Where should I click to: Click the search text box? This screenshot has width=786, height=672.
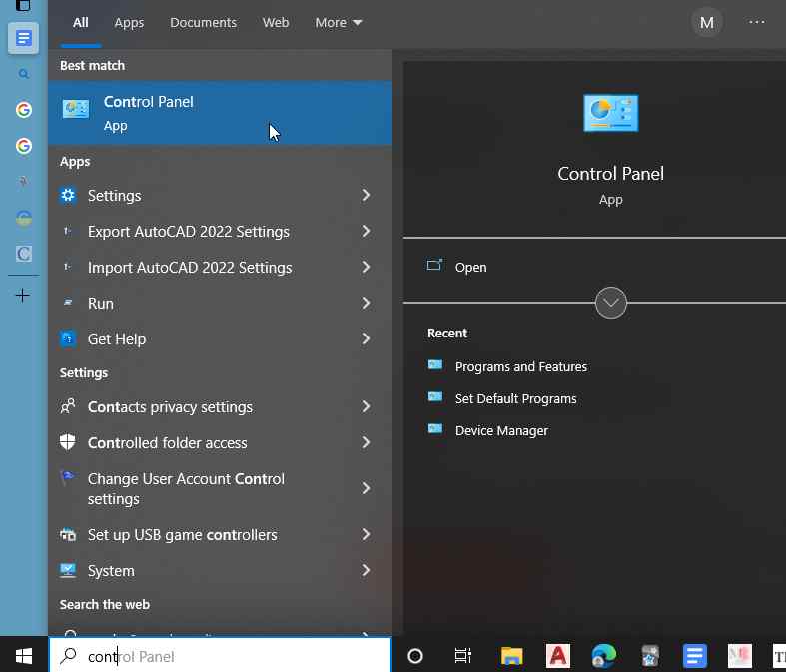point(220,655)
